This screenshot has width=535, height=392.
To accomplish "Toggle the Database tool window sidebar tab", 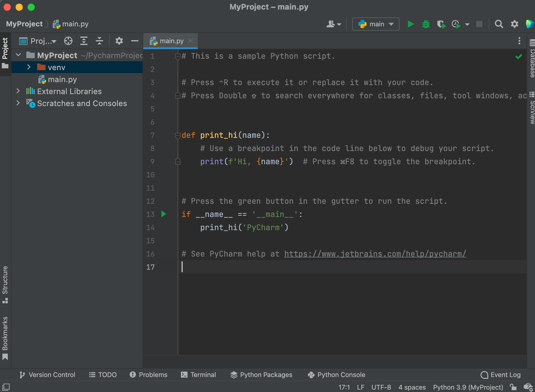I will [x=531, y=59].
